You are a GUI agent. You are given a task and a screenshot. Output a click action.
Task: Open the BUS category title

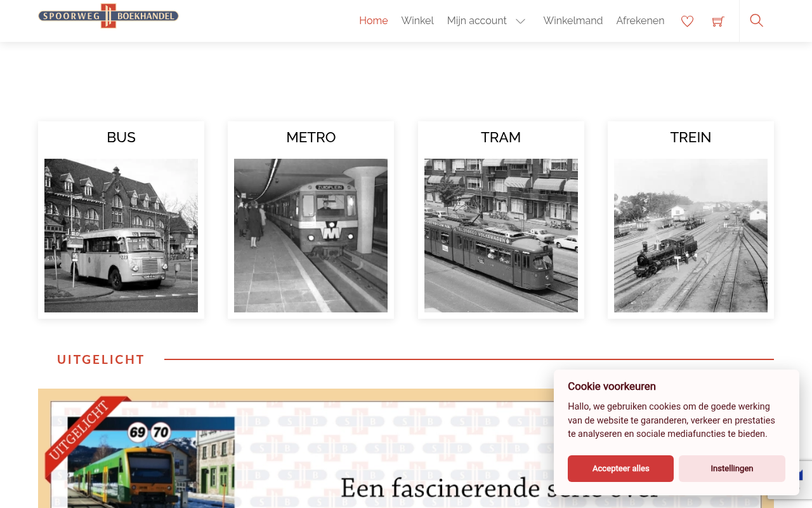click(x=121, y=137)
